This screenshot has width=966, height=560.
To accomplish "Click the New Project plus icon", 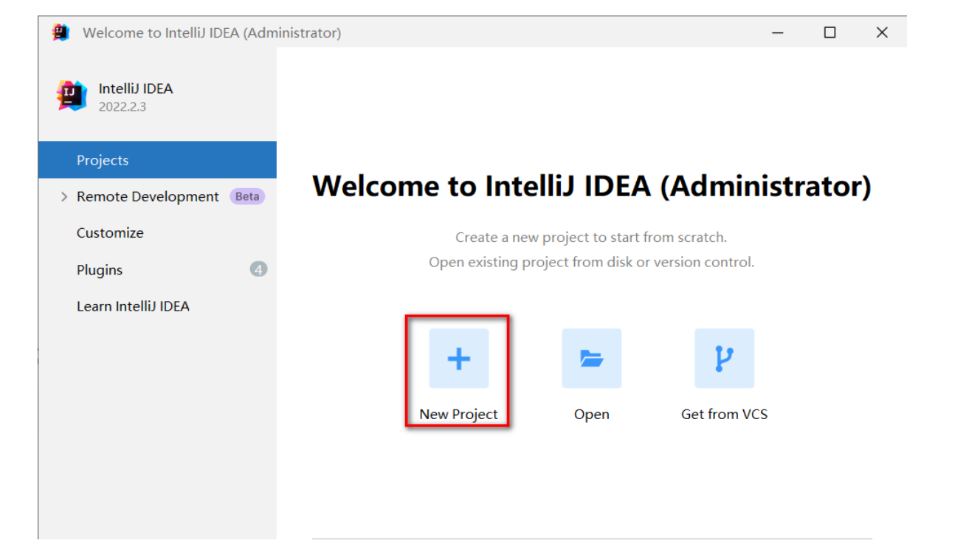I will 458,359.
